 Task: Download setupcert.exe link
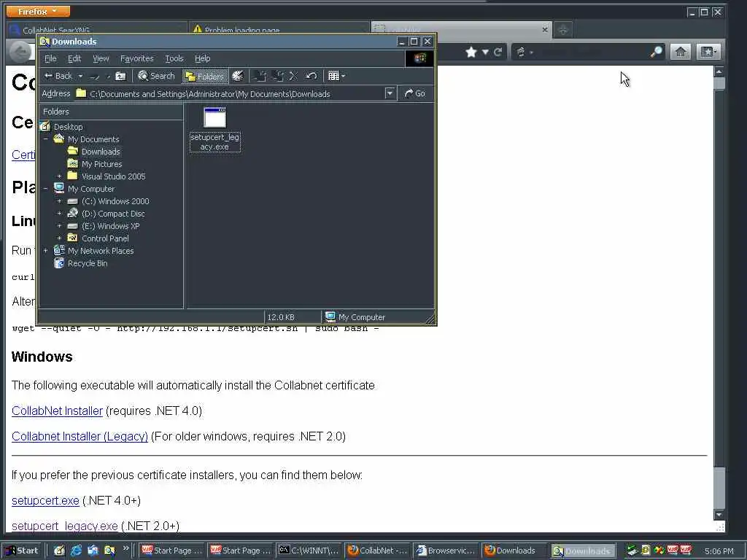coord(45,500)
